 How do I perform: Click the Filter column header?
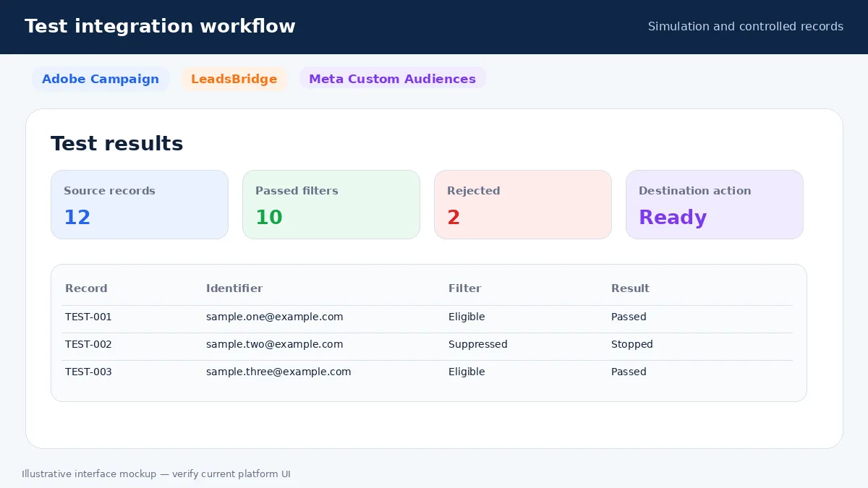coord(464,288)
